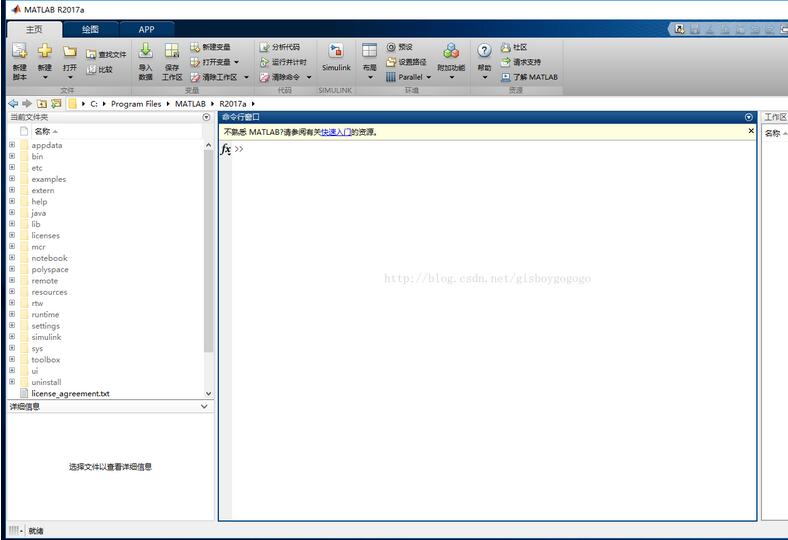Open the Clear Commands (清除命令) dropdown arrow
The width and height of the screenshot is (788, 540).
309,77
